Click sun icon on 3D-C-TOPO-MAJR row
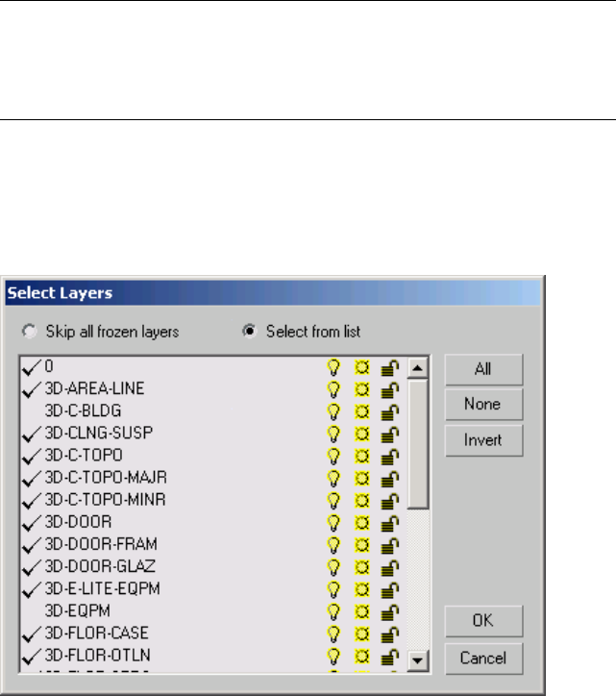Screen dimensions: 616x696 click(361, 479)
